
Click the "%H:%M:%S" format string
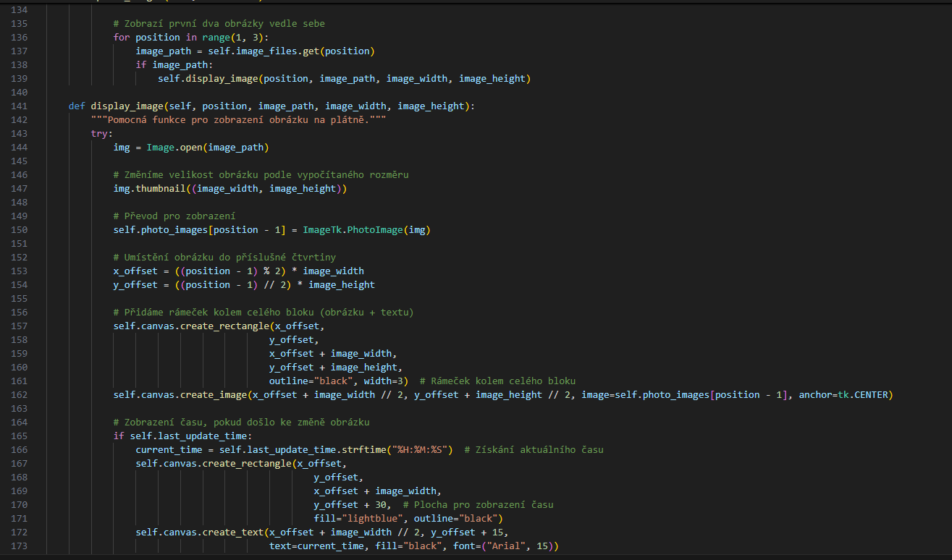coord(422,450)
